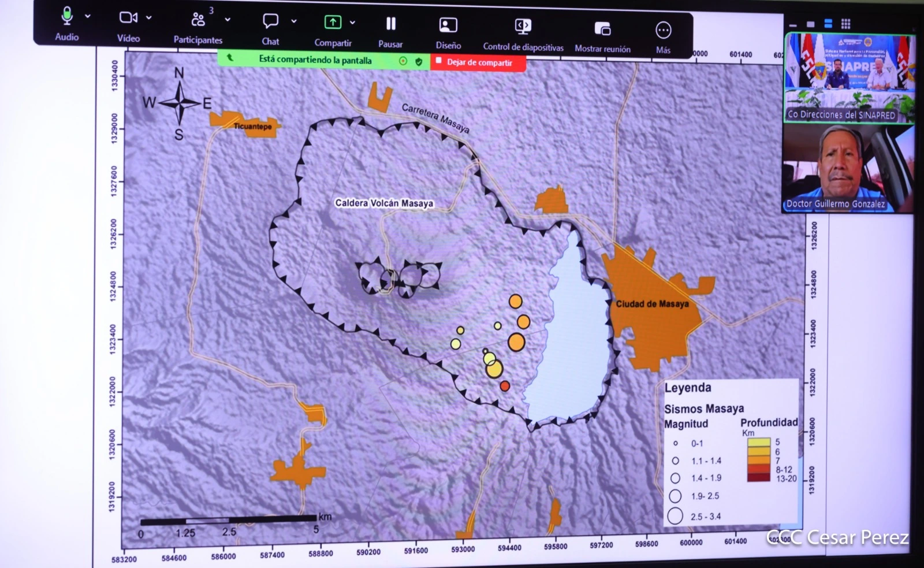The width and height of the screenshot is (924, 568).
Task: Click the red Dejar de compartir button
Action: (478, 62)
